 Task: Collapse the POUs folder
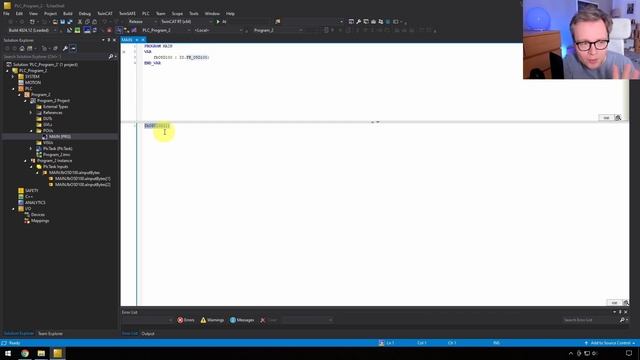(31, 131)
